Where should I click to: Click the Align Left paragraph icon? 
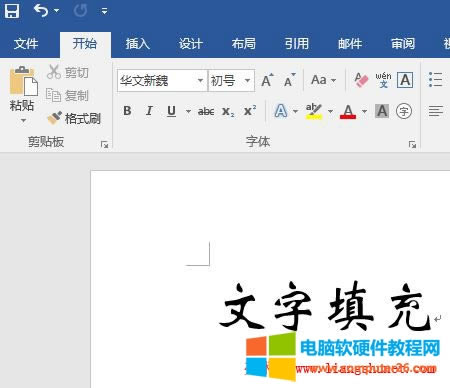(436, 111)
